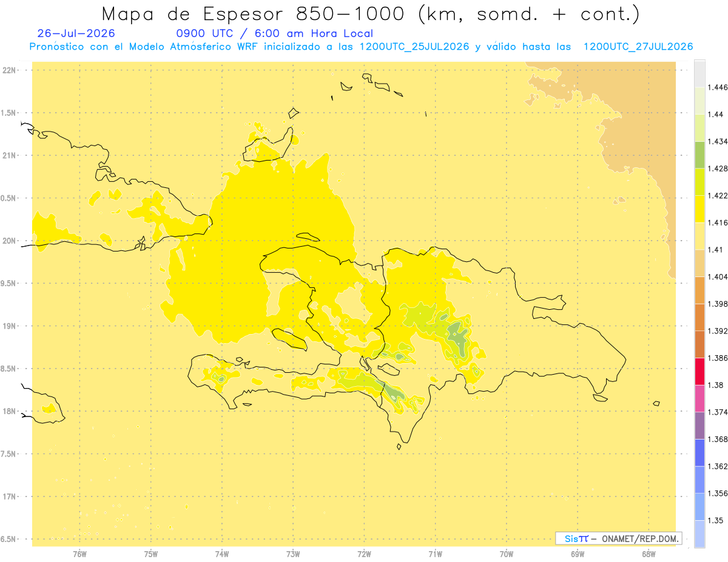Click the '1.392' colorbar value
Screen dimensions: 728x562
point(718,331)
